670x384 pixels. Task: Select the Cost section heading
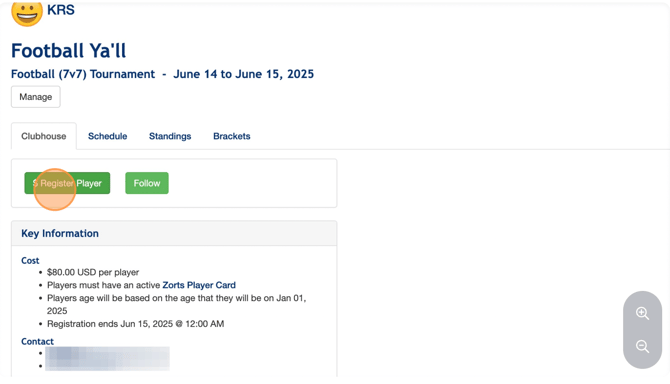point(30,261)
